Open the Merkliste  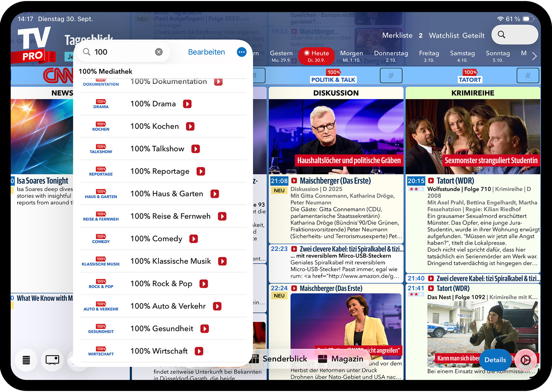(397, 36)
